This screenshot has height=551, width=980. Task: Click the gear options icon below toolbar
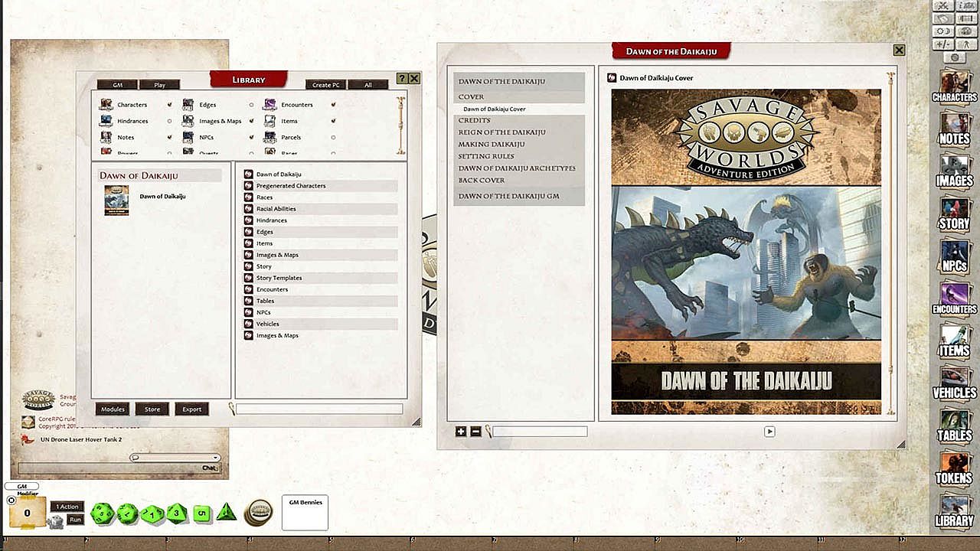954,58
